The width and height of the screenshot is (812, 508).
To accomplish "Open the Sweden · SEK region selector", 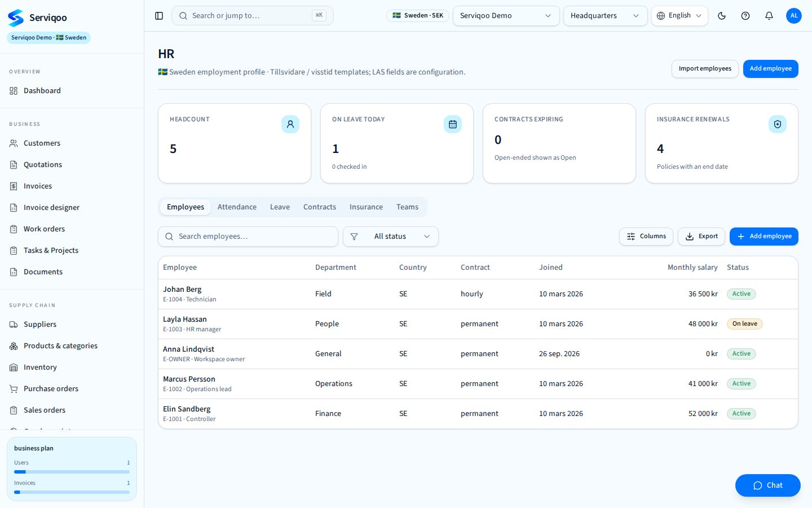I will click(x=418, y=16).
